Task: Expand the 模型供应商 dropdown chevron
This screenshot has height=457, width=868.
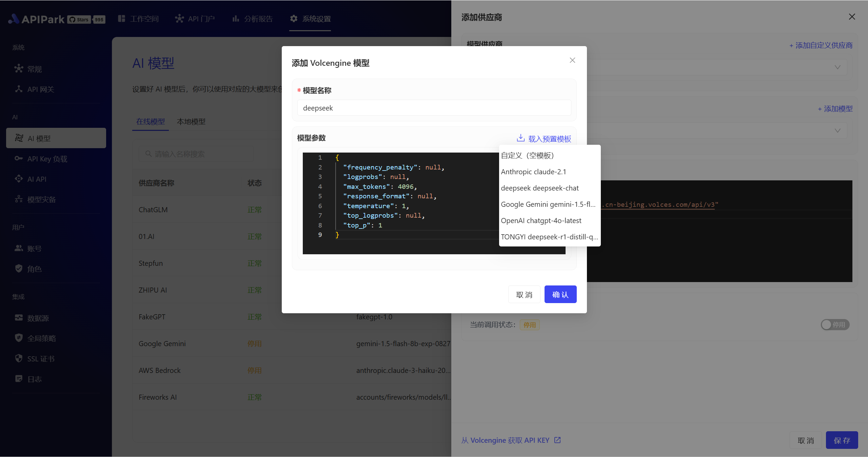Action: pos(837,67)
